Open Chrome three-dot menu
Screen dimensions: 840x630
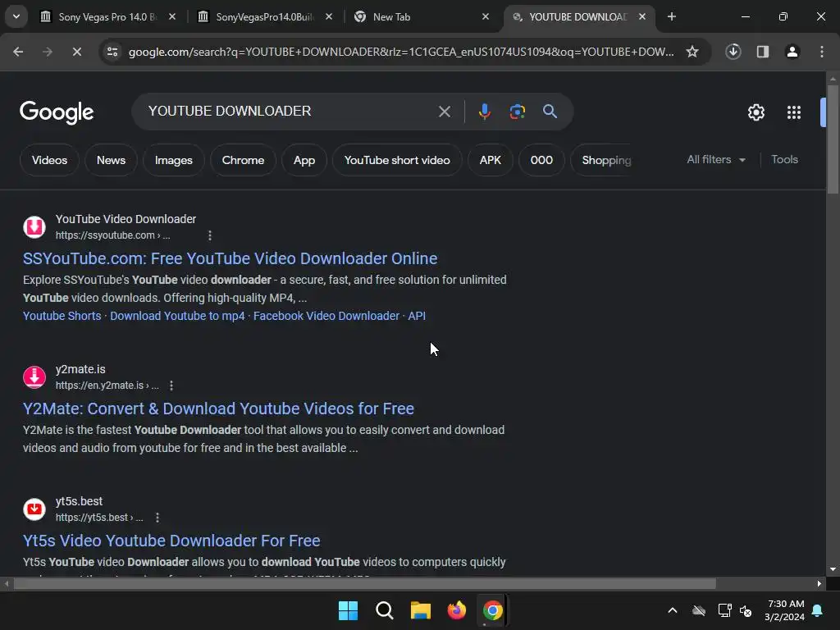pos(821,52)
